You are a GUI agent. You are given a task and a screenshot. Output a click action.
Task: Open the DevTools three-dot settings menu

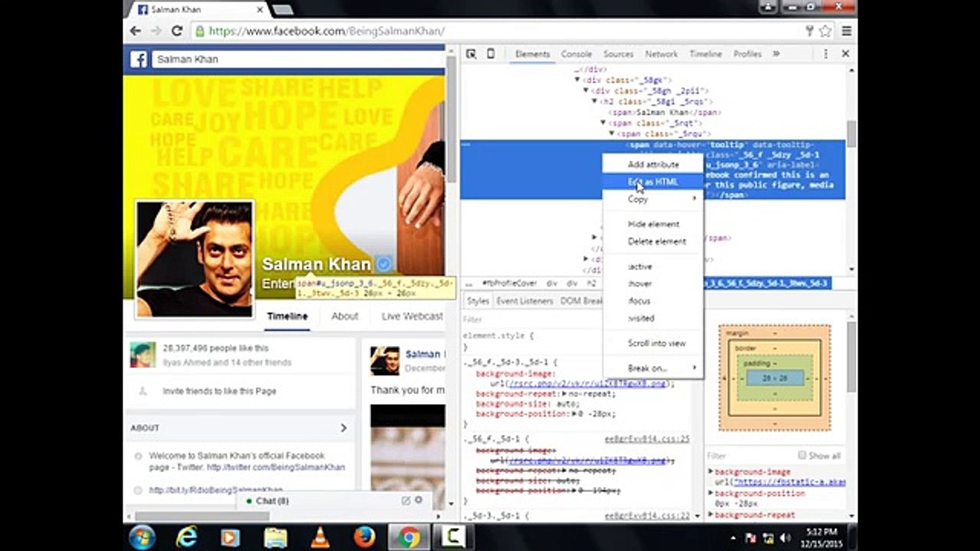[x=825, y=54]
